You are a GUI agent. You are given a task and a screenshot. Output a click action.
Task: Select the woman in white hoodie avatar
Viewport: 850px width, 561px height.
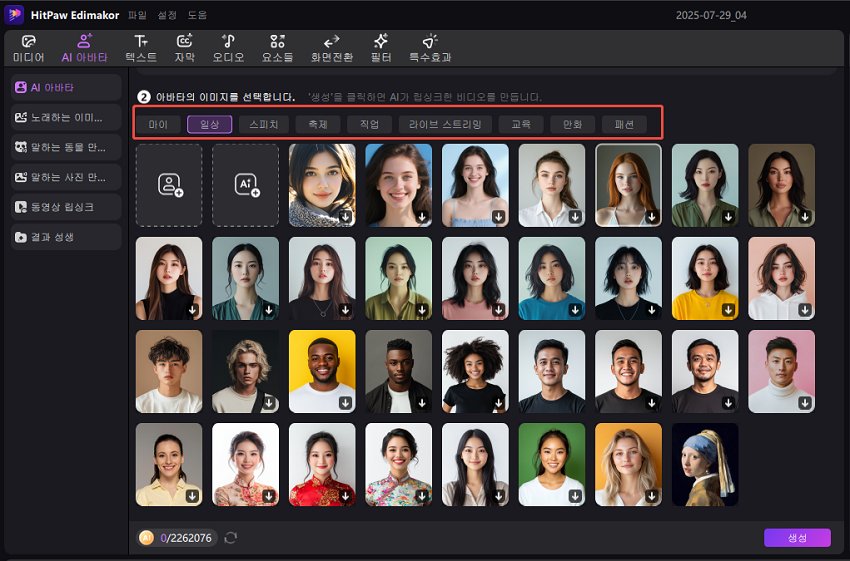tap(781, 278)
